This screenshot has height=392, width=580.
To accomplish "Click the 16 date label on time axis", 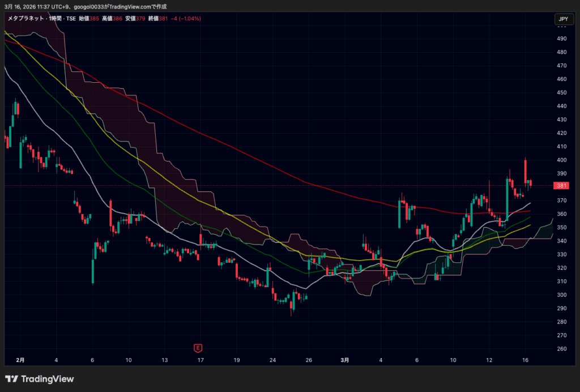I will (x=525, y=360).
